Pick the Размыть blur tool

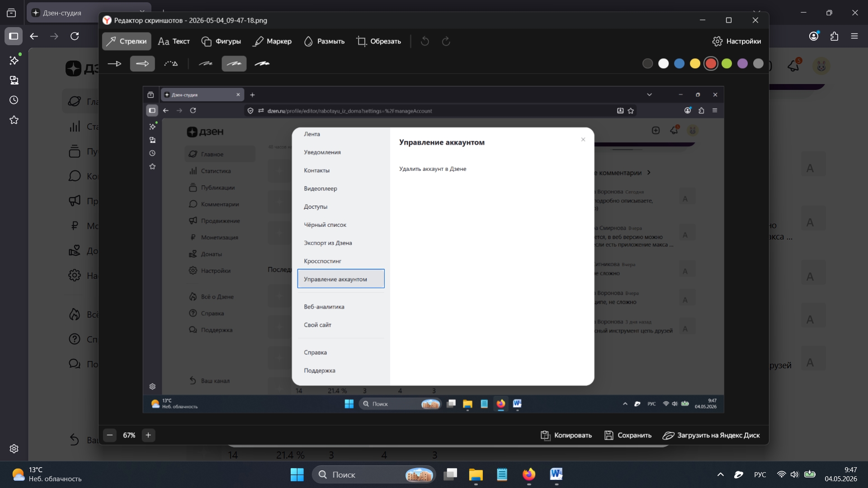[324, 41]
